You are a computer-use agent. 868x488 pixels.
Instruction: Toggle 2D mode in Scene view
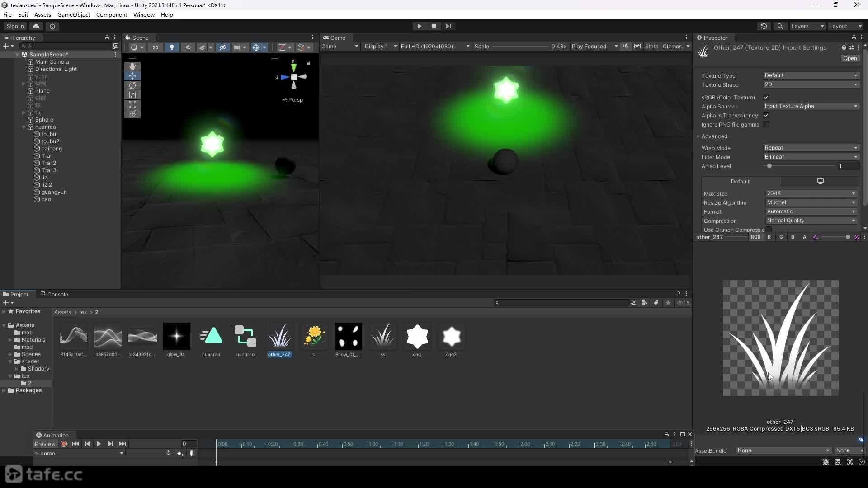155,47
